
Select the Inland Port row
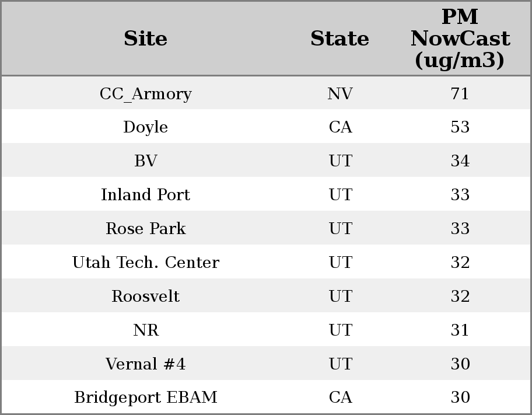145,194
